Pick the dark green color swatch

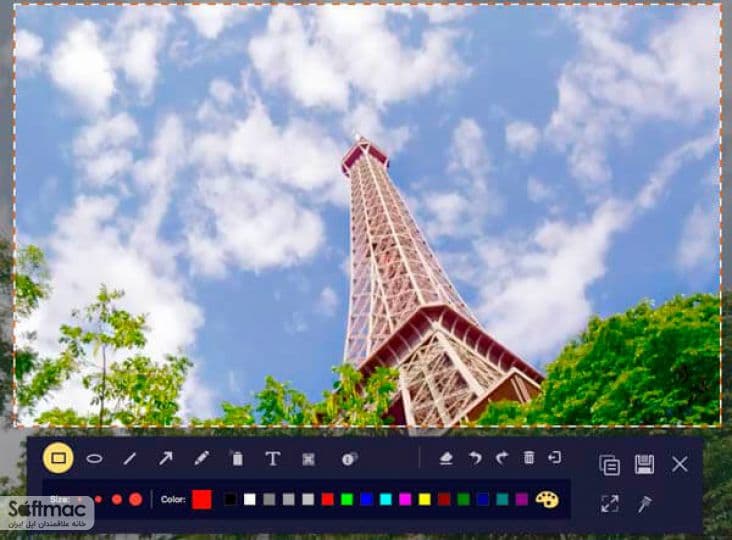[x=464, y=500]
